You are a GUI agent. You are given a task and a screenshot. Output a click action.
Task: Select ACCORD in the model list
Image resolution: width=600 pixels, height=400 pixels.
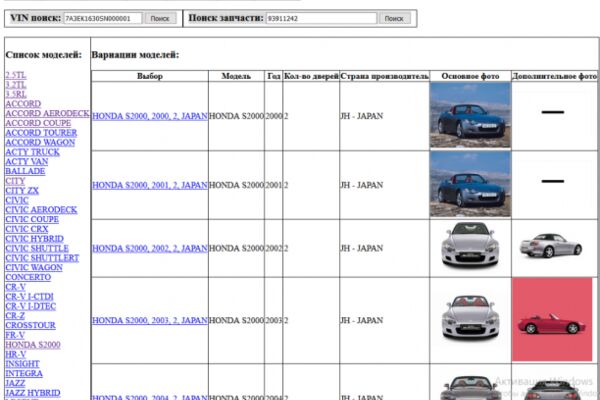coord(23,104)
